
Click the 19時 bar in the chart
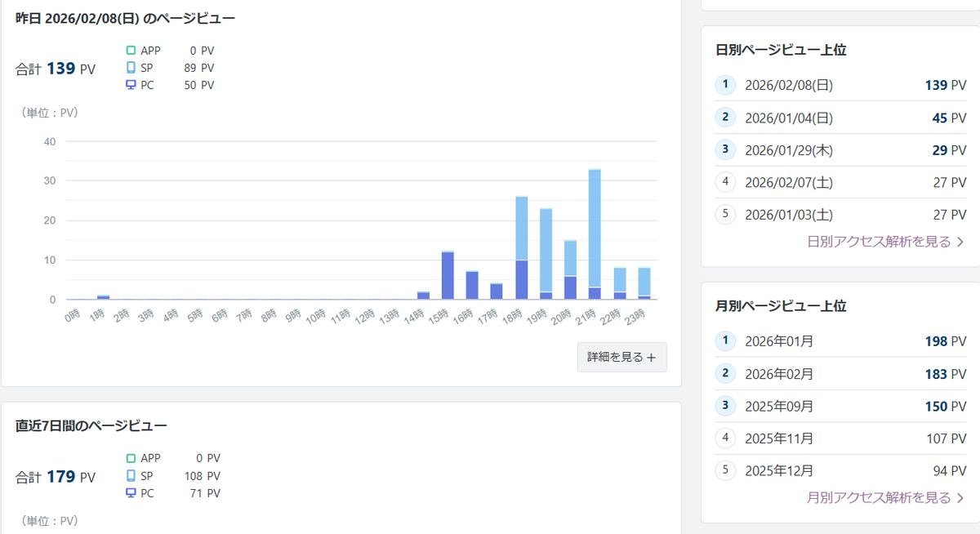pyautogui.click(x=546, y=254)
